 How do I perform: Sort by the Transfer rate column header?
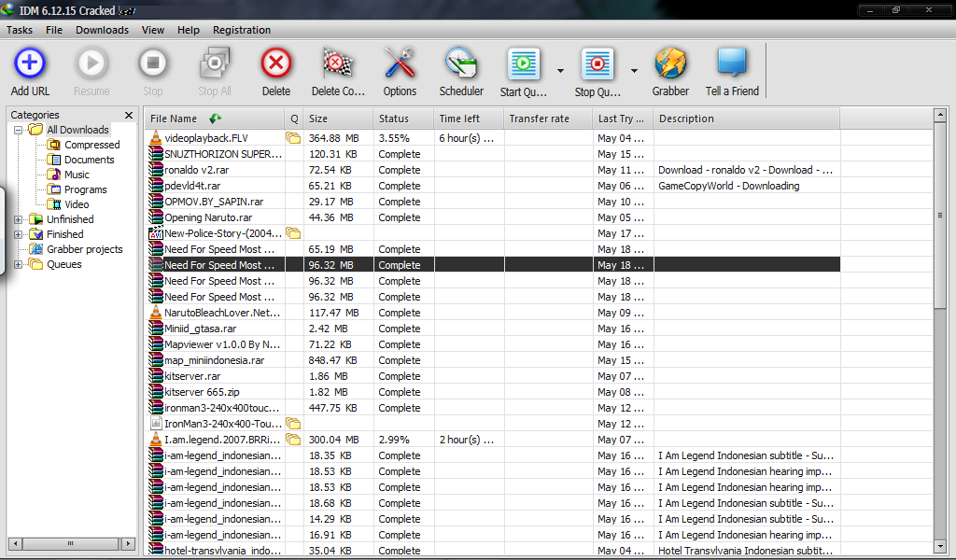[x=547, y=119]
